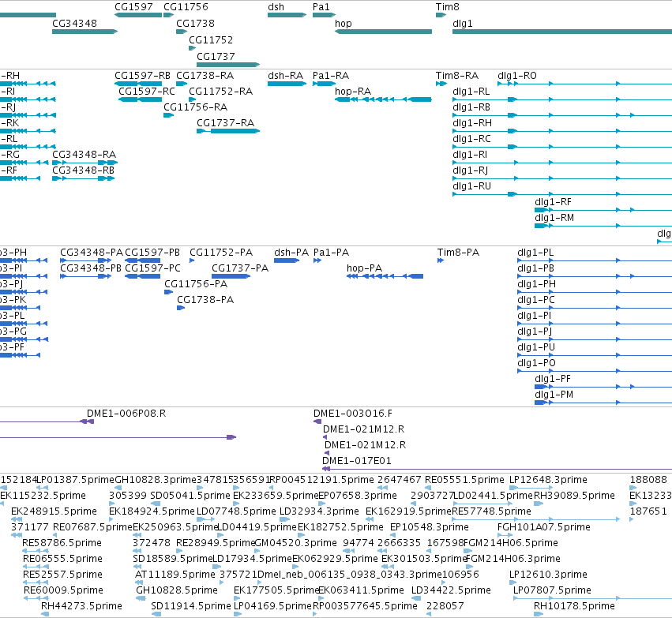Select transcript CG1597-RC
672x618 pixels.
click(x=147, y=92)
